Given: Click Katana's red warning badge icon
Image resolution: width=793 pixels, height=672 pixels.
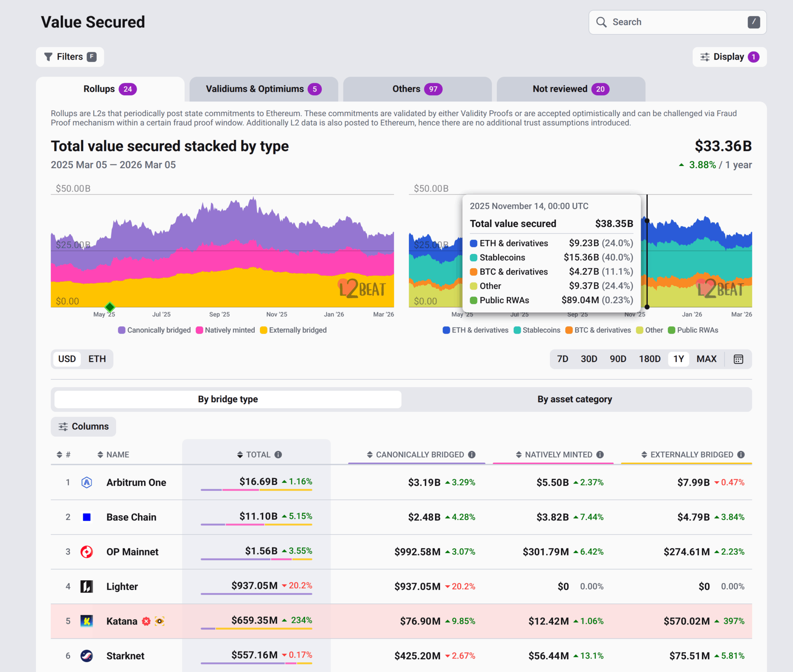Looking at the screenshot, I should 146,621.
